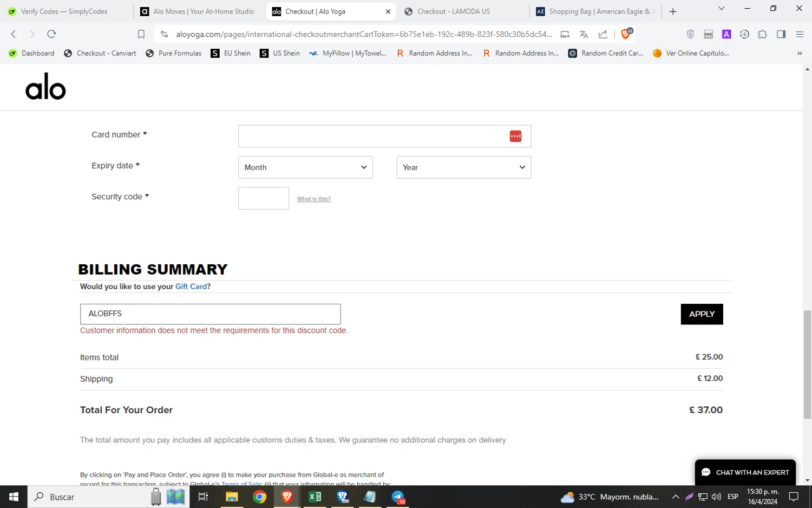Viewport: 812px width, 508px height.
Task: Click the page vertical scrollbar thumb
Action: click(x=807, y=364)
